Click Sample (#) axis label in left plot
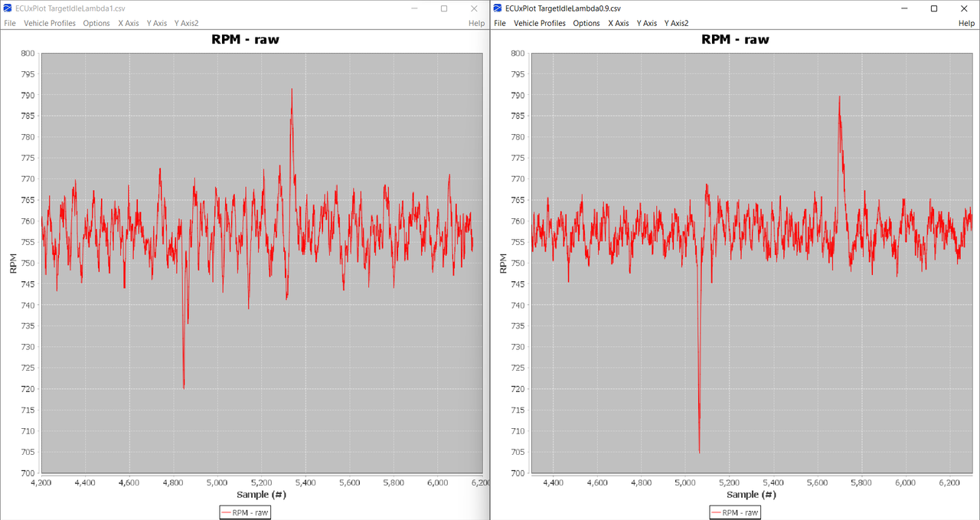Screen dimensions: 980x520 pos(261,495)
